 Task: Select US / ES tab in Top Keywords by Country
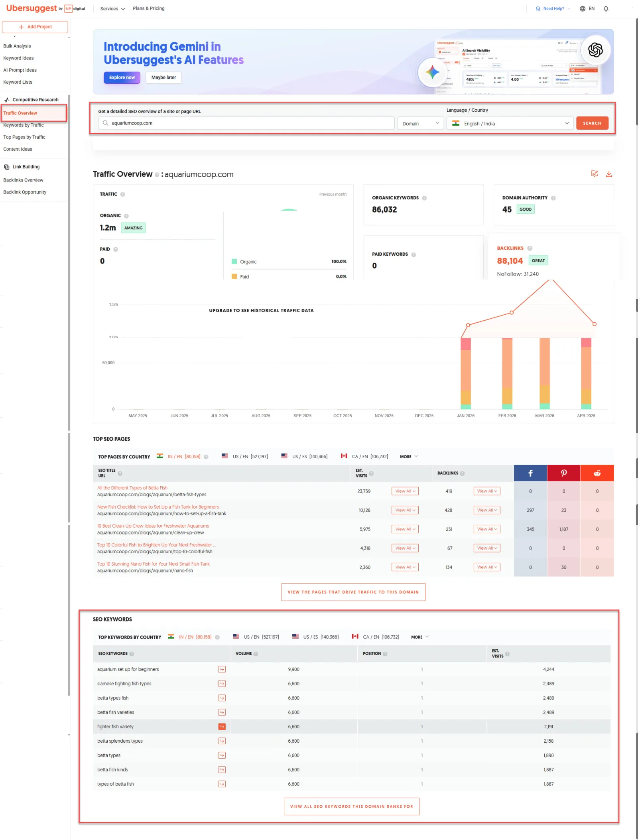click(315, 637)
